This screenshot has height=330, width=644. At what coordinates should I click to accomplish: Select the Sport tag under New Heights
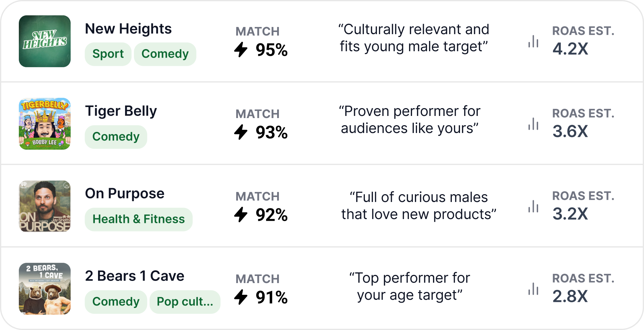coord(108,54)
